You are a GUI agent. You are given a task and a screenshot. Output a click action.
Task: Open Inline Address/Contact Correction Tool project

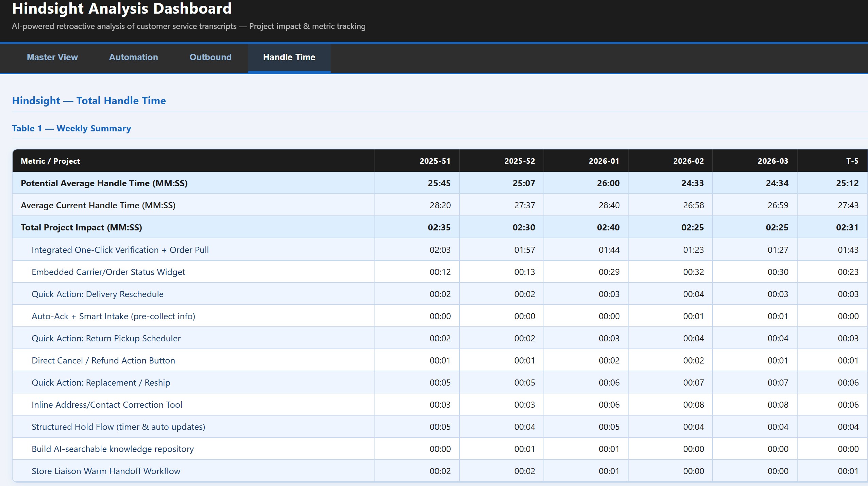107,405
